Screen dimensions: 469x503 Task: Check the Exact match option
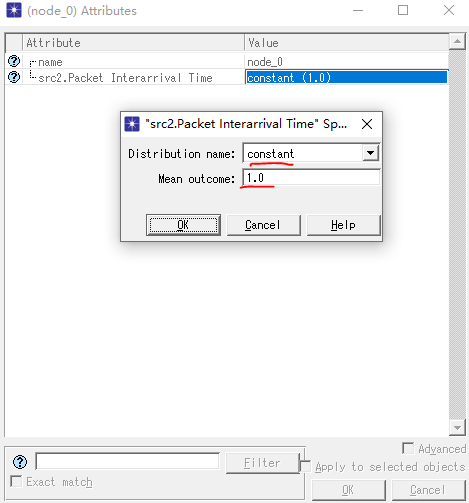tap(16, 481)
